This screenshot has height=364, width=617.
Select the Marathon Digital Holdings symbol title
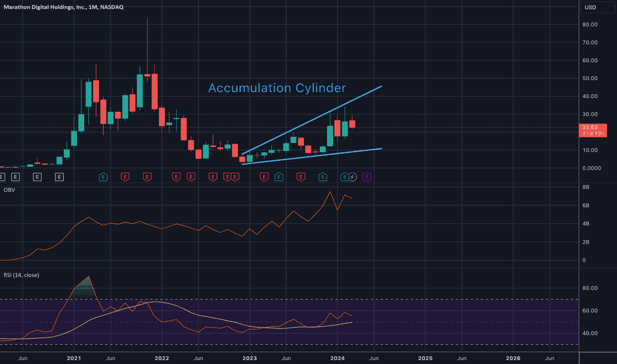pos(64,7)
